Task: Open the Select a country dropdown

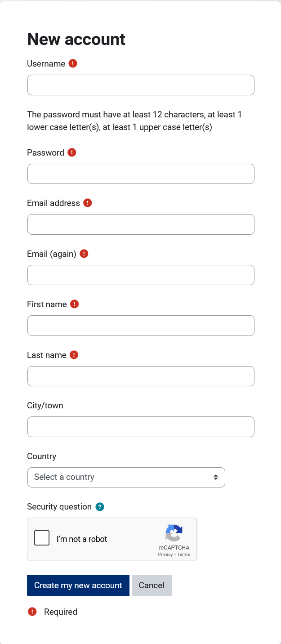Action: pyautogui.click(x=126, y=477)
